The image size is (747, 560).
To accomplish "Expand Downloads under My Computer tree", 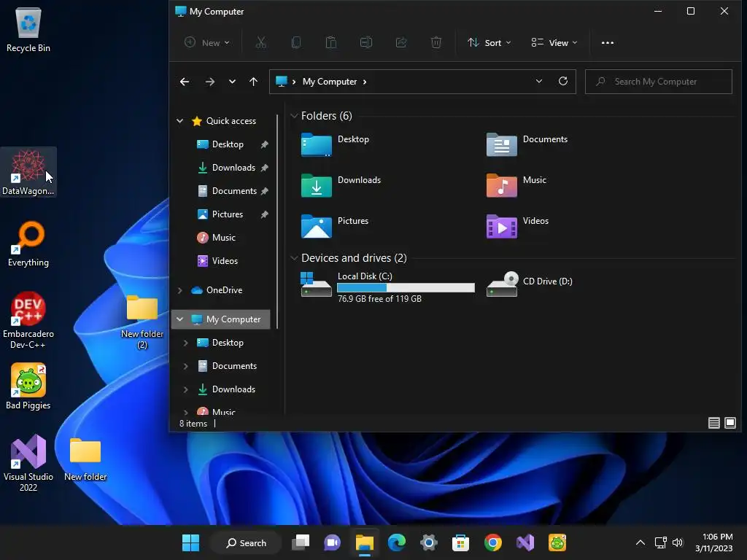I will pos(186,389).
